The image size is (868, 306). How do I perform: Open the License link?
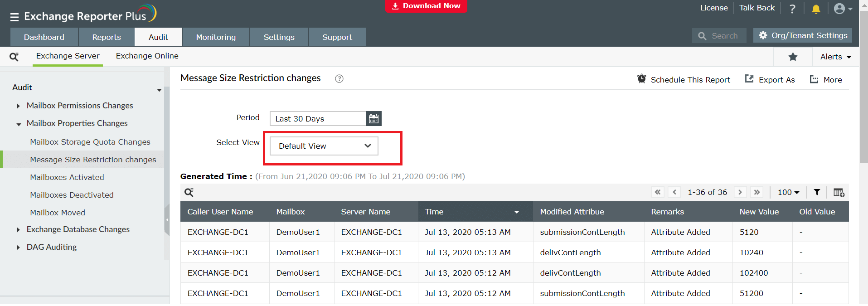pyautogui.click(x=714, y=8)
